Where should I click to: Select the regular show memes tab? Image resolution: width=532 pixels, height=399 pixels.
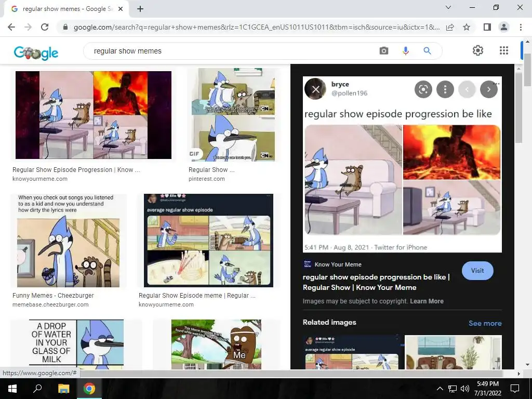[x=66, y=9]
